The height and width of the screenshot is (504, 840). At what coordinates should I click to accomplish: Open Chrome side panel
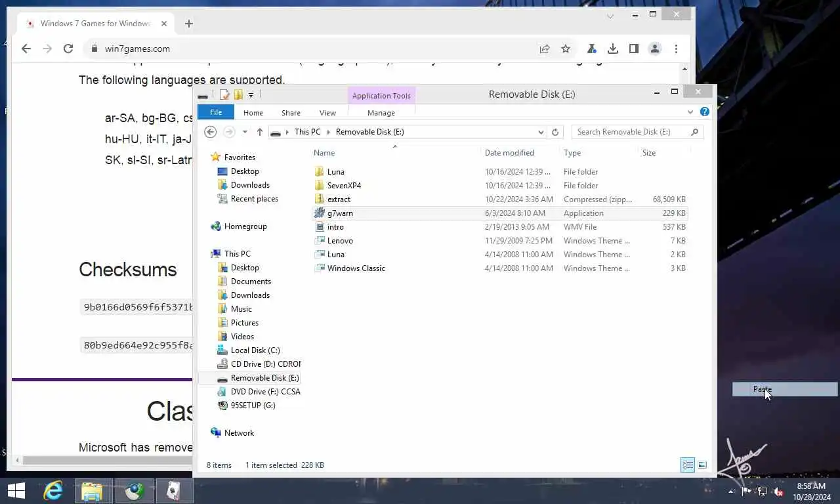tap(633, 49)
